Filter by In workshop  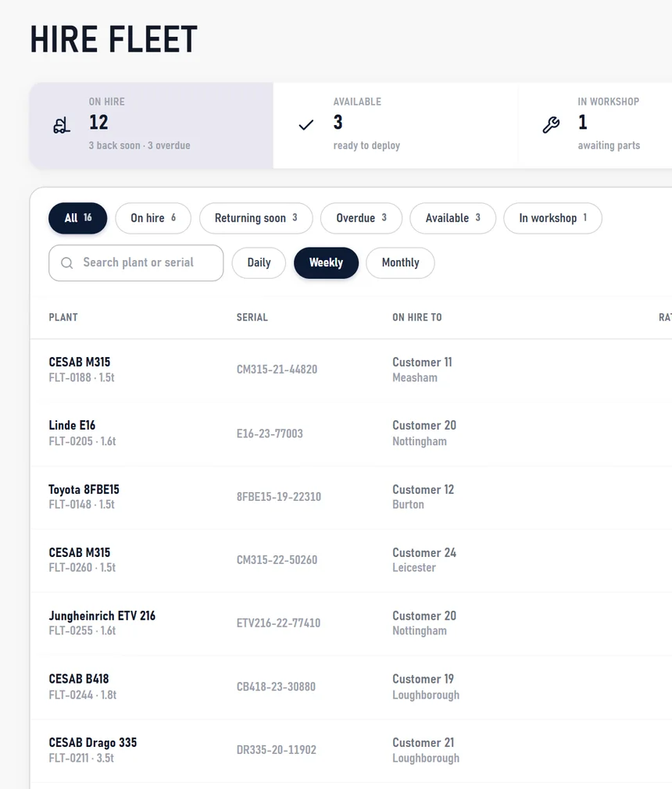click(x=552, y=218)
